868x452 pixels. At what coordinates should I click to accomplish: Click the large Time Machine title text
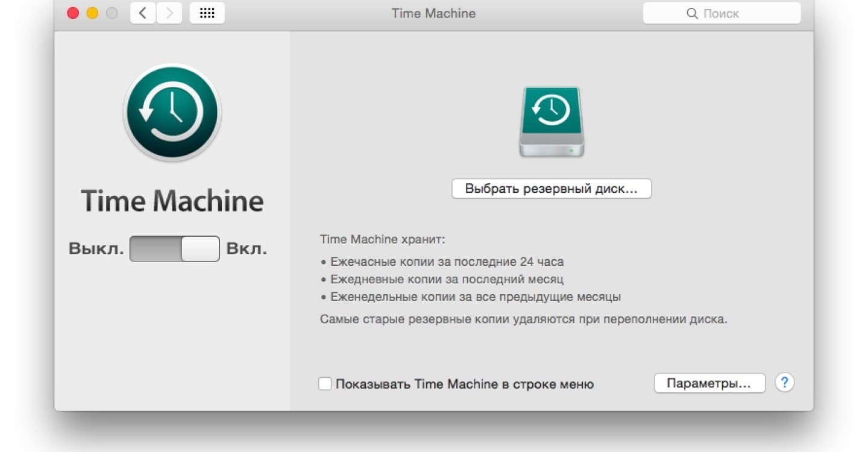172,201
